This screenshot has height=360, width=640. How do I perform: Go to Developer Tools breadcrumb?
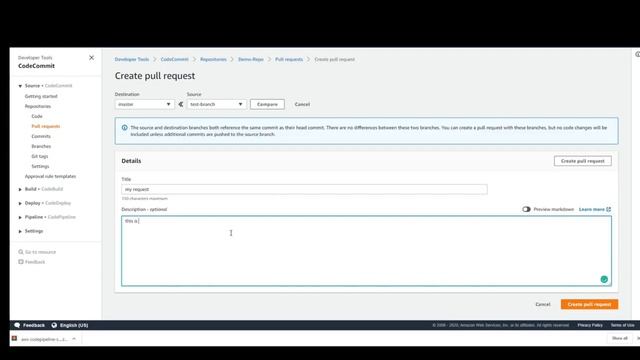(x=132, y=60)
